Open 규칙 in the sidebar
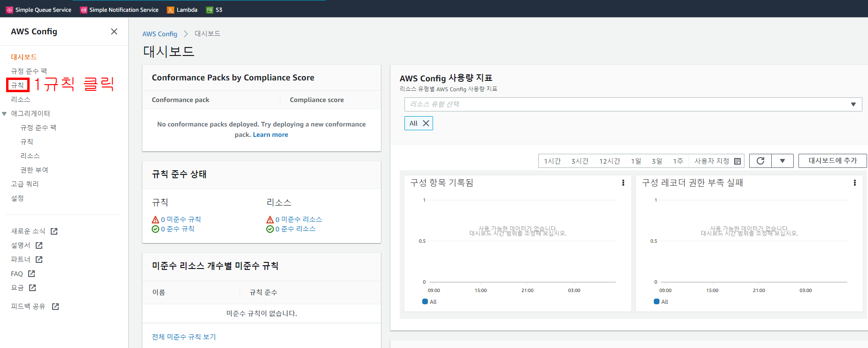The image size is (868, 348). pos(17,85)
